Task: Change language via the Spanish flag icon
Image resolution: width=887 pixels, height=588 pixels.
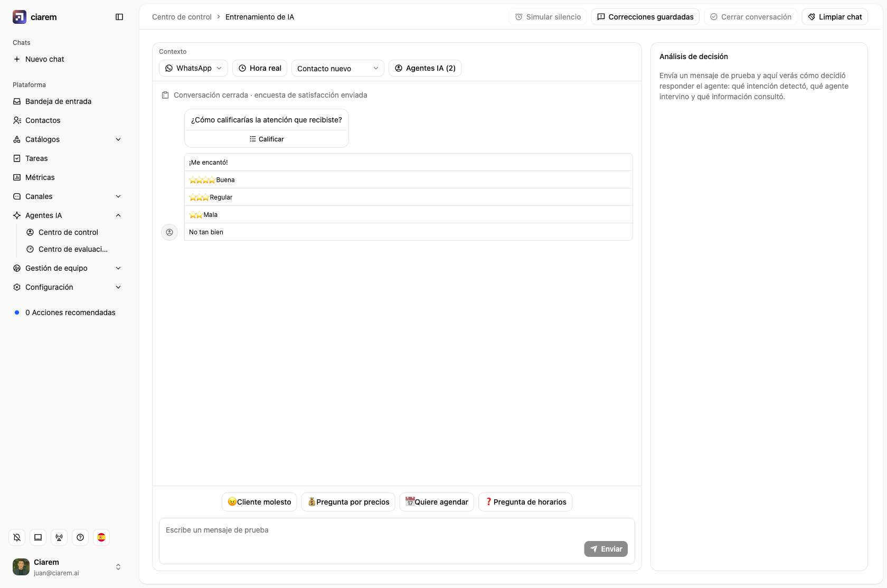Action: pos(101,537)
